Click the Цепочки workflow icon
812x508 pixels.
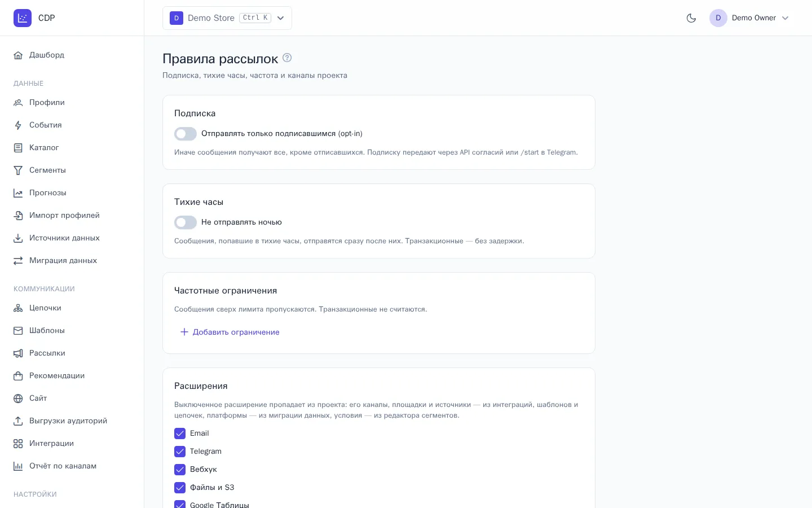[18, 308]
